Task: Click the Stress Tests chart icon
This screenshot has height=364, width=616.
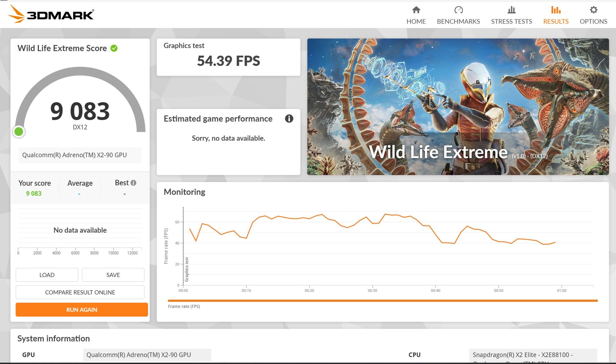Action: [x=511, y=10]
